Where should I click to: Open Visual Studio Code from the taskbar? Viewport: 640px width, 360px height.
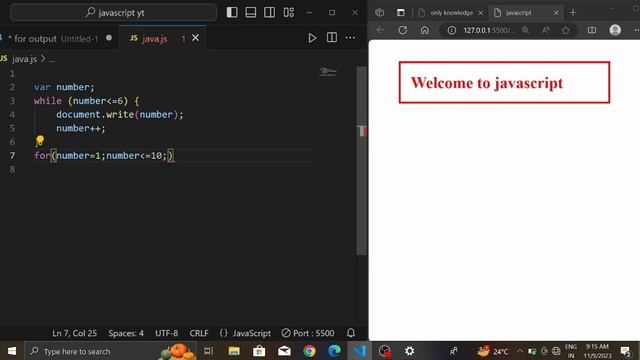click(360, 351)
